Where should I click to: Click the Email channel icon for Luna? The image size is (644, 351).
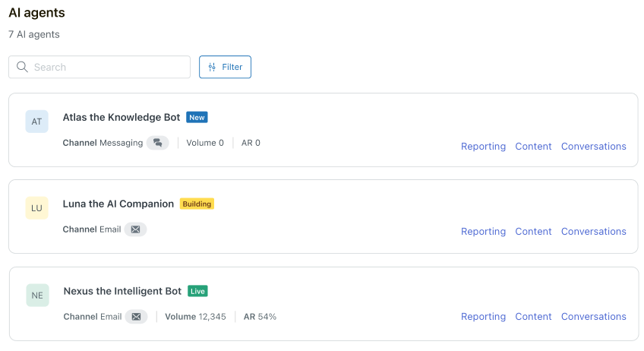tap(135, 229)
